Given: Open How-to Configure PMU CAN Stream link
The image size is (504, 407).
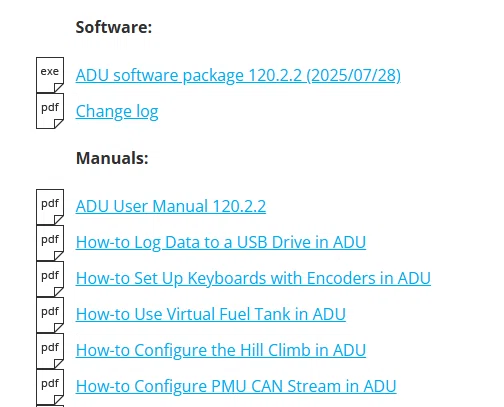Looking at the screenshot, I should coord(236,386).
